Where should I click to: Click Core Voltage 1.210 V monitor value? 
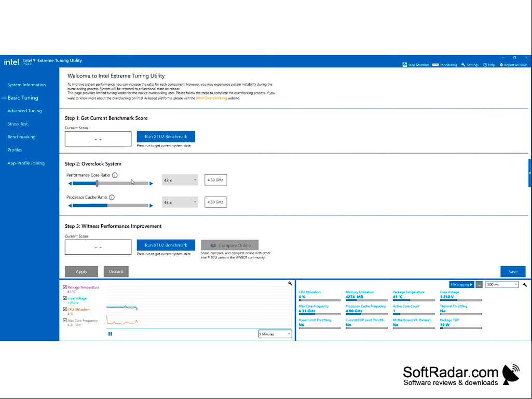(447, 297)
